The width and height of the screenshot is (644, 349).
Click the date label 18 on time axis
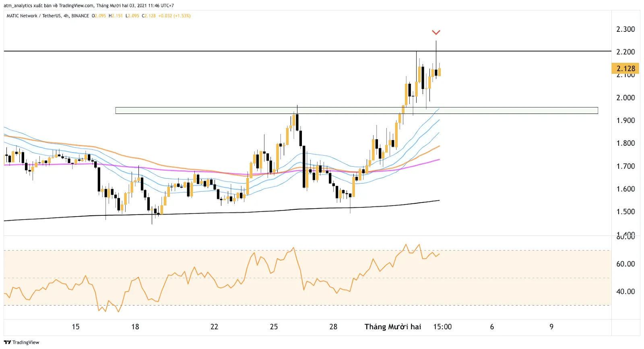pyautogui.click(x=135, y=327)
